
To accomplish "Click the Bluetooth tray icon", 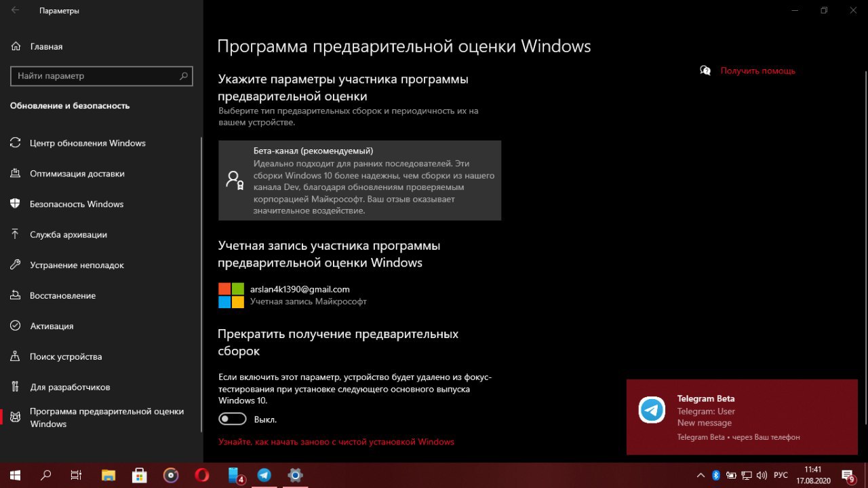I will (x=715, y=475).
